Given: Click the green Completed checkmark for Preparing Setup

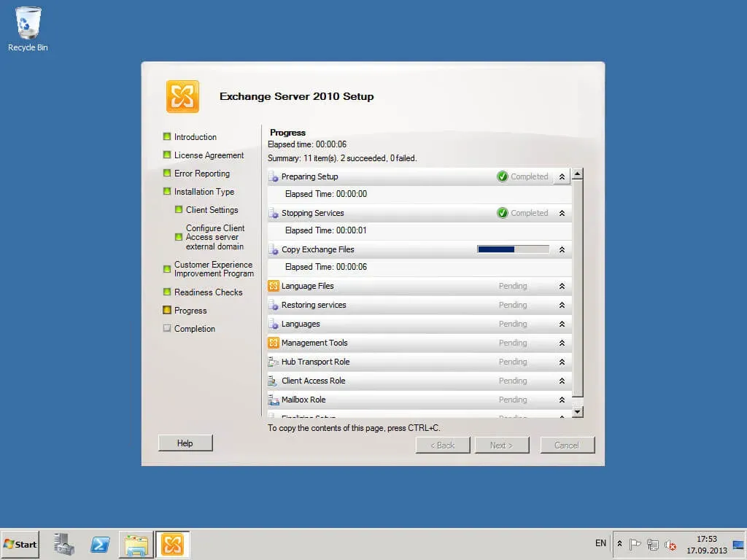Looking at the screenshot, I should (502, 176).
